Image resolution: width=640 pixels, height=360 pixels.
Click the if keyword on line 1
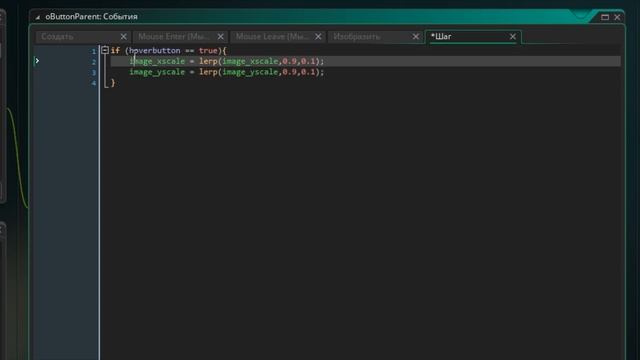pos(115,51)
